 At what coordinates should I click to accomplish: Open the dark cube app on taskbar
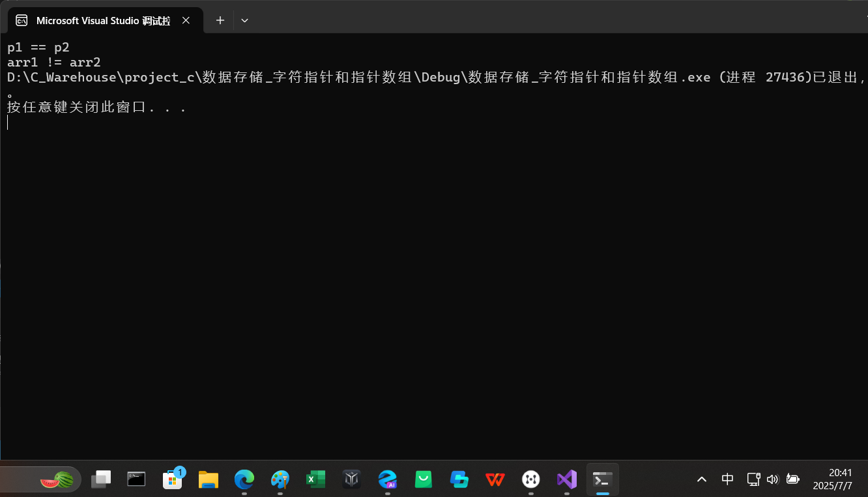click(x=352, y=479)
